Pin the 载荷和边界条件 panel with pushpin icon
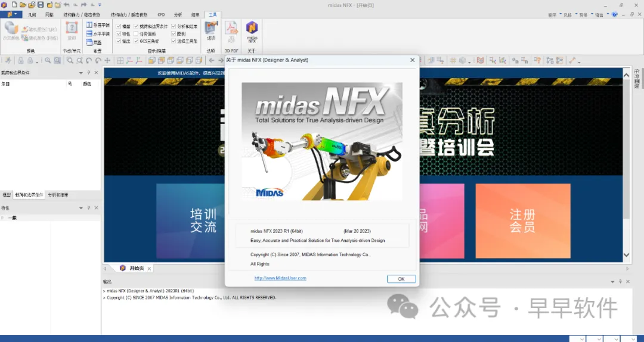This screenshot has height=342, width=644. tap(88, 73)
